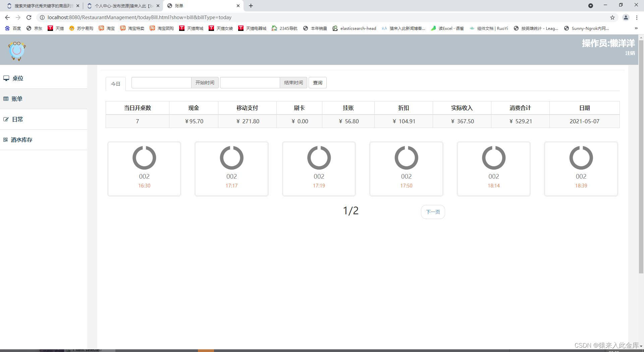Open the 账单 sidebar menu
Image resolution: width=644 pixels, height=352 pixels.
click(44, 99)
